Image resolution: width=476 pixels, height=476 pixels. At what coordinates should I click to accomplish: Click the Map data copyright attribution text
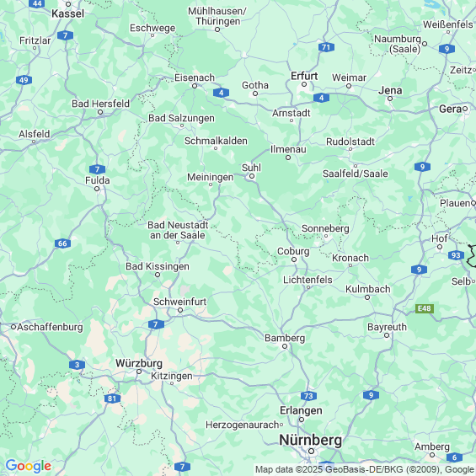365,469
